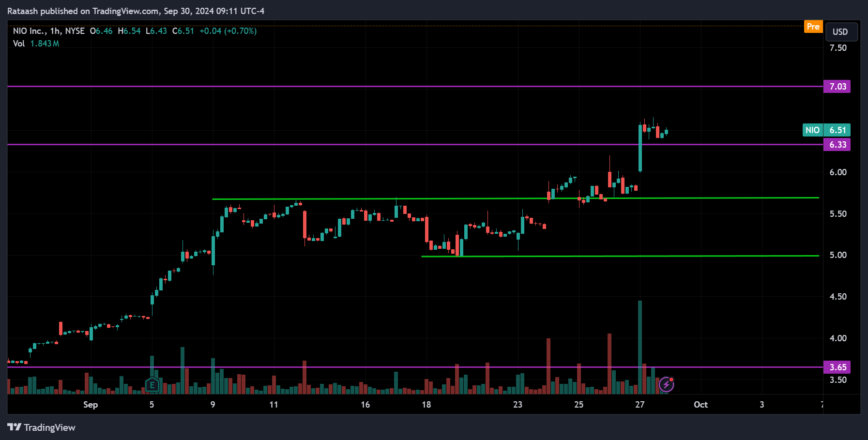The image size is (868, 440).
Task: Click the 11 date label on time axis
Action: 274,405
